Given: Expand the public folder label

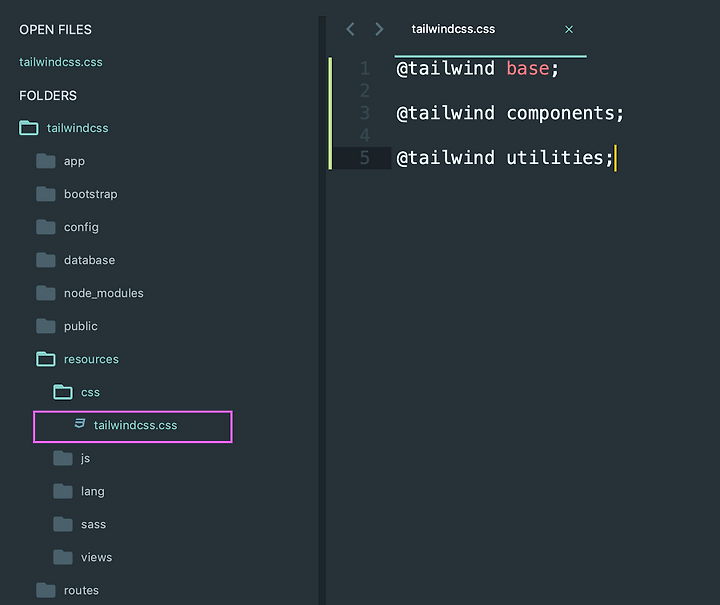Looking at the screenshot, I should 81,326.
